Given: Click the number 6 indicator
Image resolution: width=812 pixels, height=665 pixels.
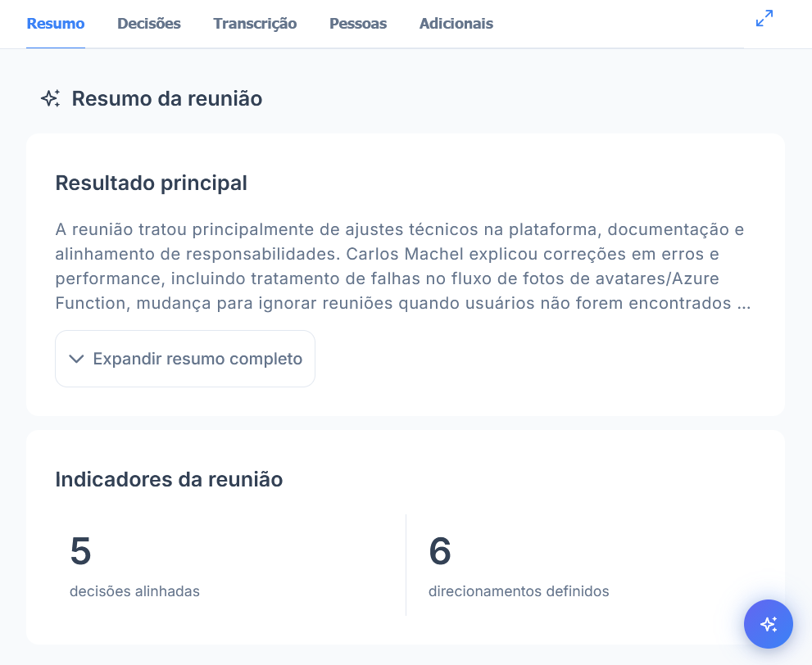Looking at the screenshot, I should point(440,550).
